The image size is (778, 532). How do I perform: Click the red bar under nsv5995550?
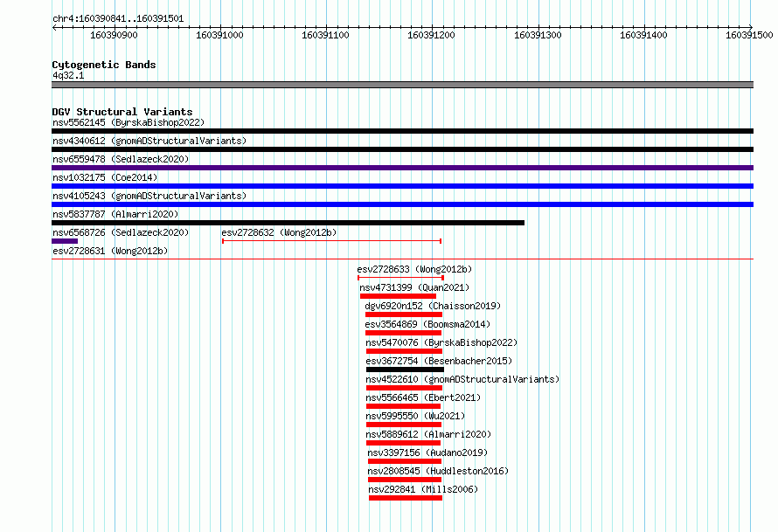click(403, 425)
